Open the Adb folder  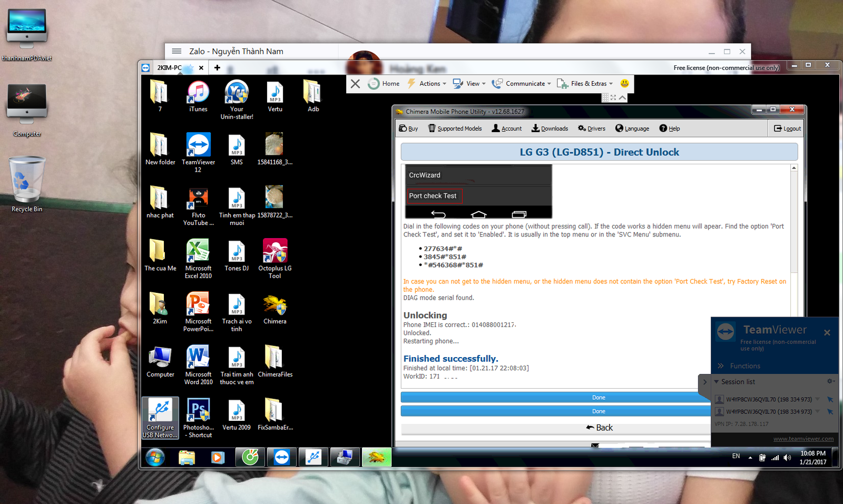313,96
